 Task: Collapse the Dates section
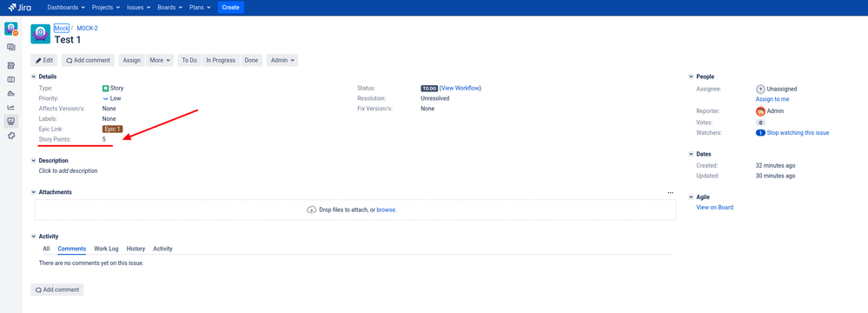coord(691,154)
